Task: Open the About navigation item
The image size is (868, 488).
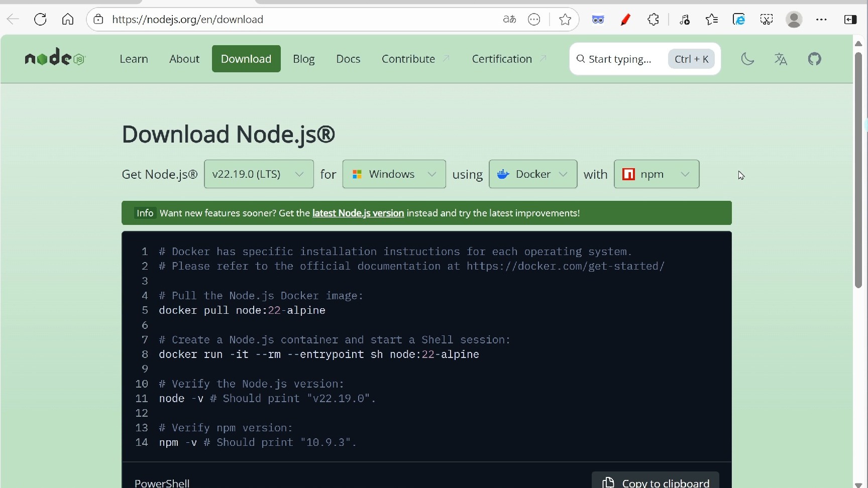Action: 184,59
